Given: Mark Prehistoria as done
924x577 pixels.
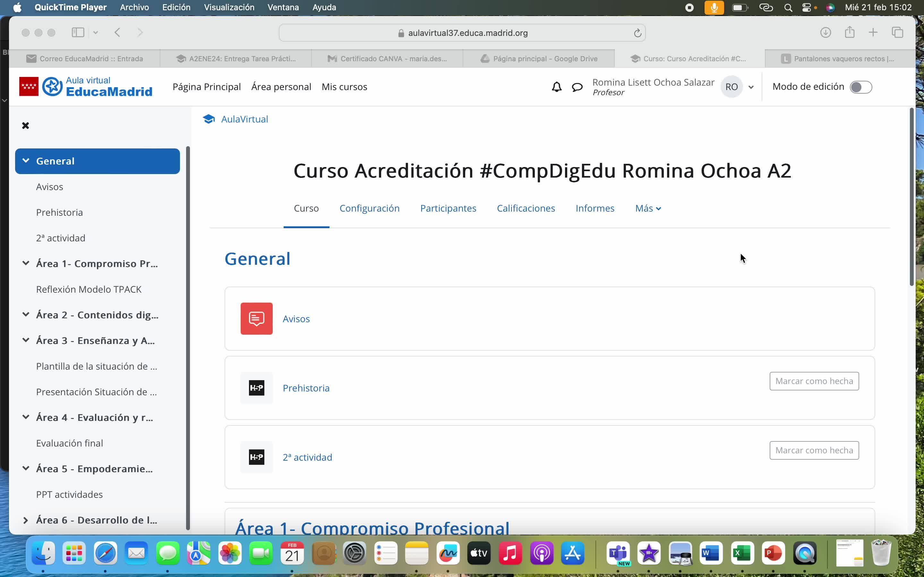Looking at the screenshot, I should [814, 381].
